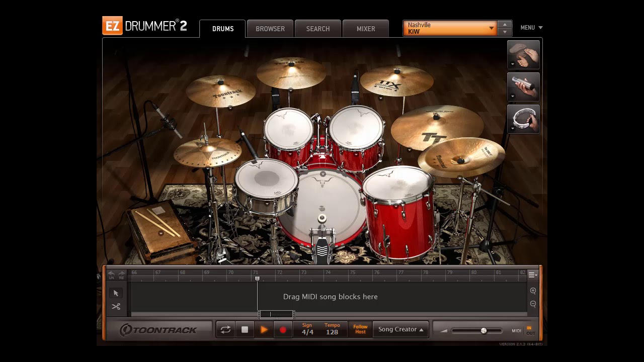The height and width of the screenshot is (362, 644).
Task: Hit the TTX cymbal at upper right
Action: pyautogui.click(x=396, y=80)
